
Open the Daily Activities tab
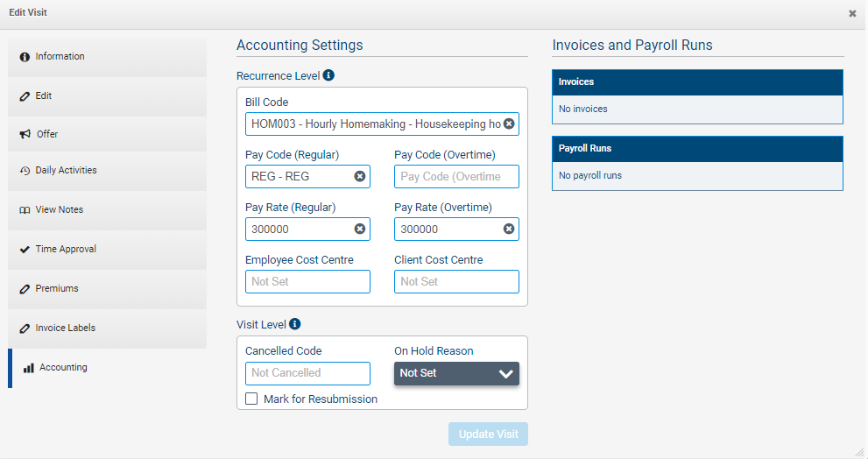[x=107, y=171]
